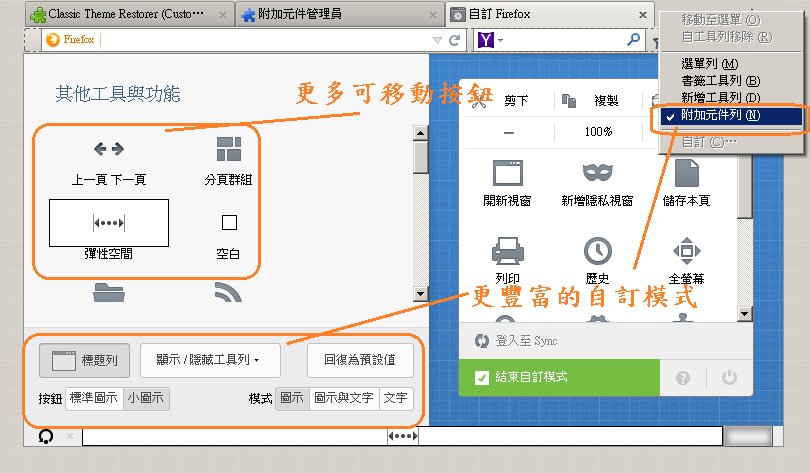Select icons and text (圖示與文字) mode
810x473 pixels.
coord(344,398)
